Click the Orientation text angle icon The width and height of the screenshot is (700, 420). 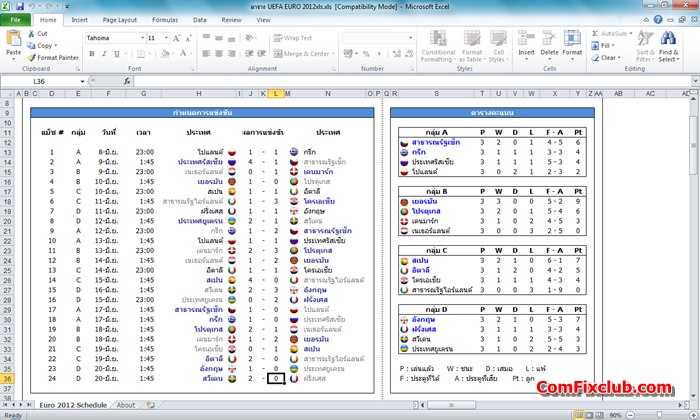click(250, 38)
